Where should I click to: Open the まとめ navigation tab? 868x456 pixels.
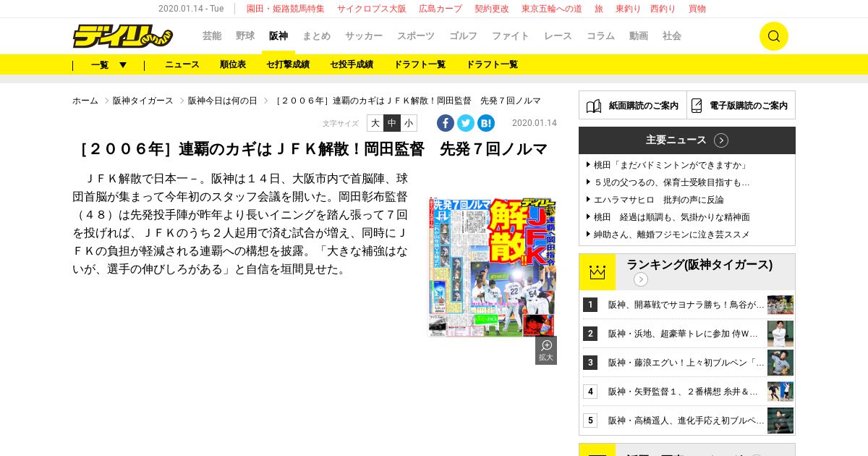pos(316,36)
